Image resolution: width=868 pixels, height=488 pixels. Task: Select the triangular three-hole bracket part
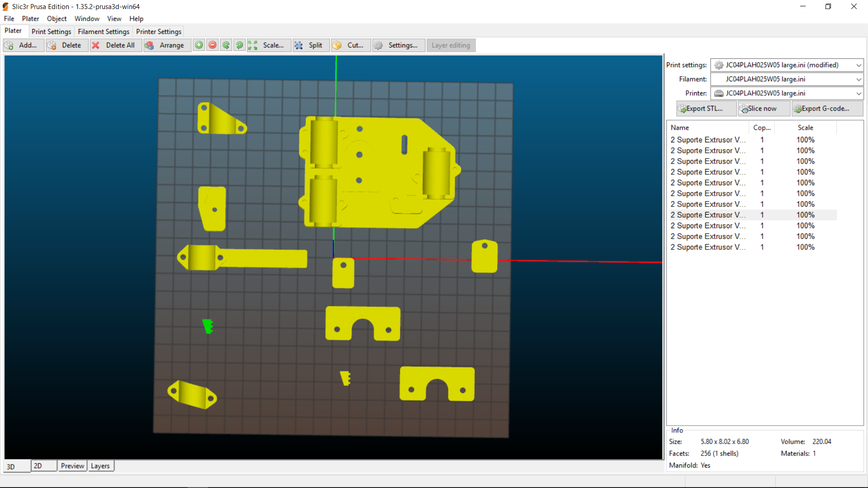pyautogui.click(x=222, y=118)
